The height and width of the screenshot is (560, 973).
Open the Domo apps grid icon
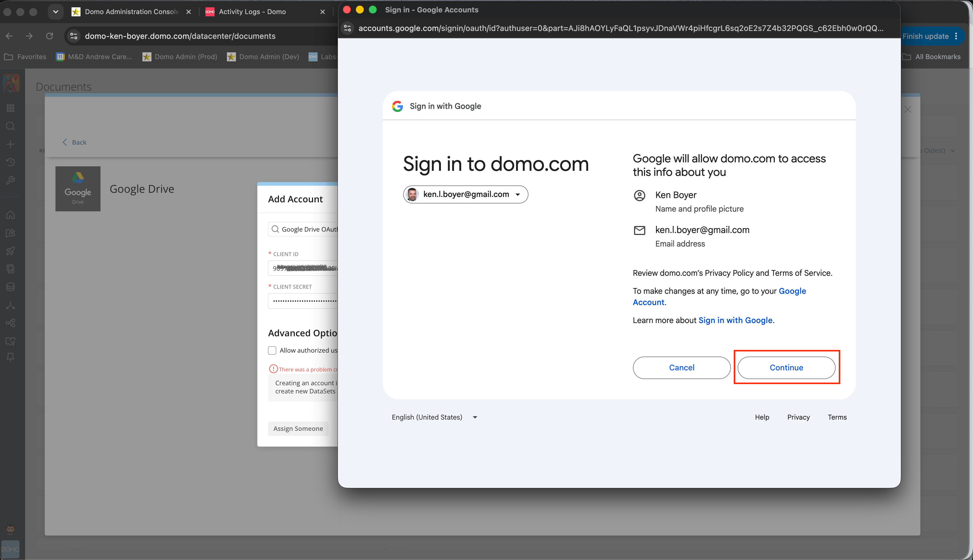coord(10,108)
